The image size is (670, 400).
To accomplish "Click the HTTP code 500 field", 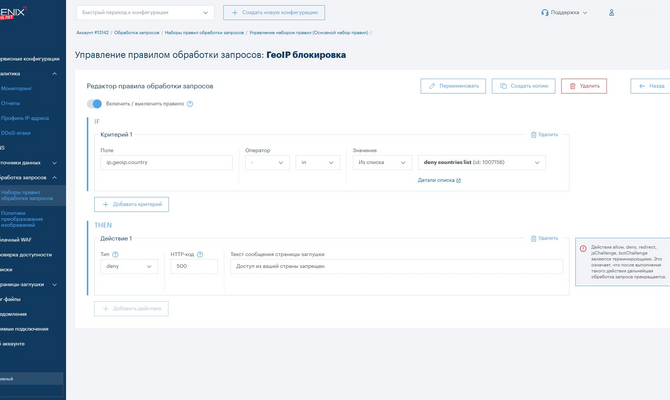I will click(x=194, y=266).
